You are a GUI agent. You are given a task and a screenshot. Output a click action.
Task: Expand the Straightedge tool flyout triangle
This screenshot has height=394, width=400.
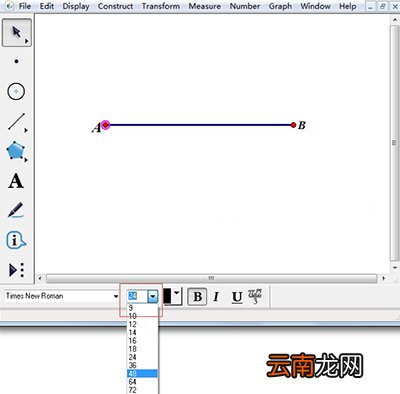26,130
